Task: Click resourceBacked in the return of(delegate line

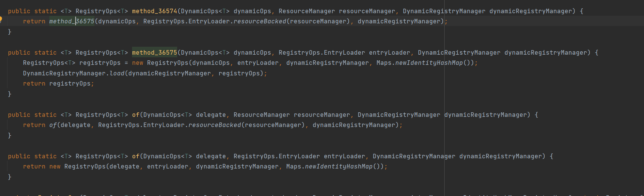Action: coord(215,125)
